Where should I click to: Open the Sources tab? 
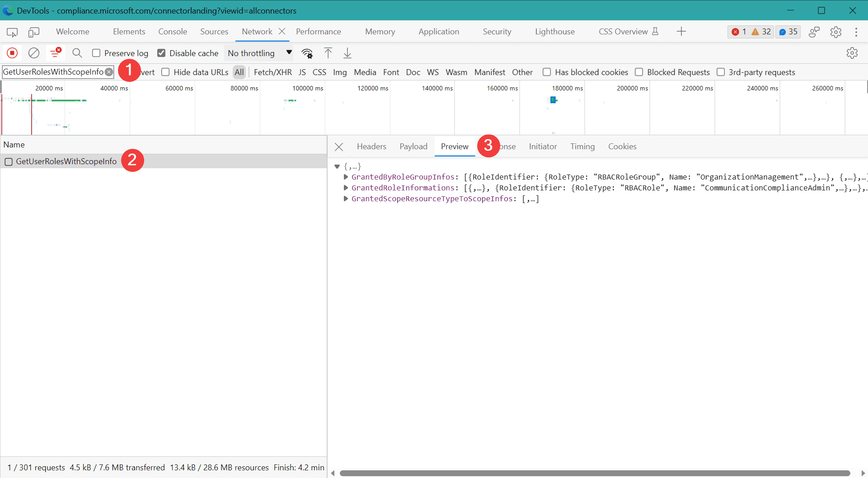tap(214, 32)
